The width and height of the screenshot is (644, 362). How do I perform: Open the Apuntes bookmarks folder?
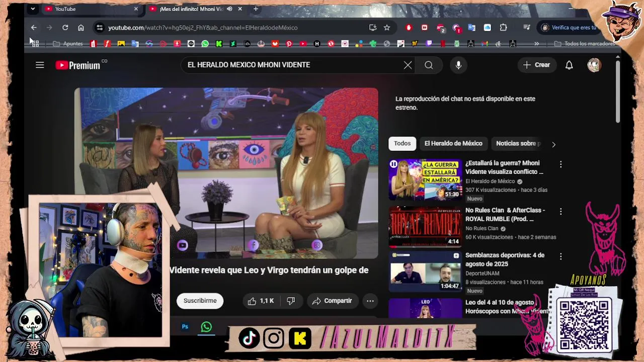[x=68, y=44]
